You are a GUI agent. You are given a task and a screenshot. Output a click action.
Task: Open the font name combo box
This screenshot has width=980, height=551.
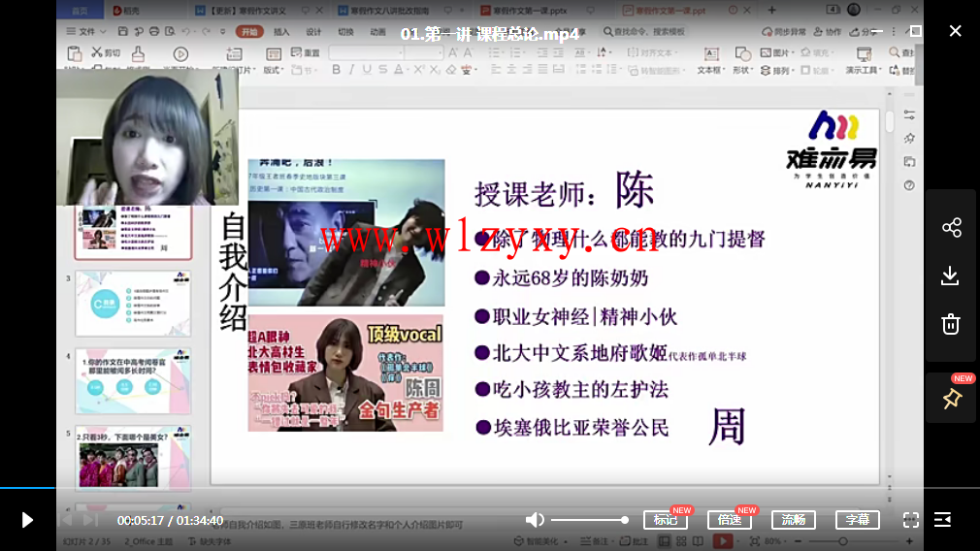click(366, 52)
